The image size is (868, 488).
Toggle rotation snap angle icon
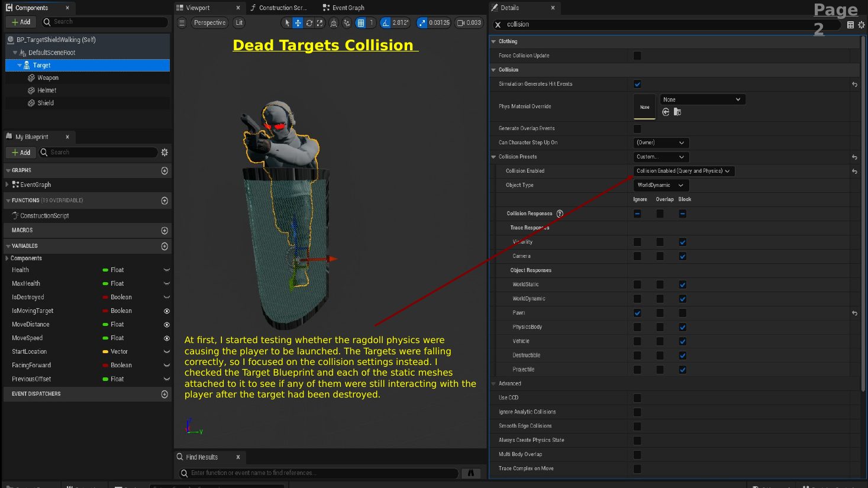[386, 22]
